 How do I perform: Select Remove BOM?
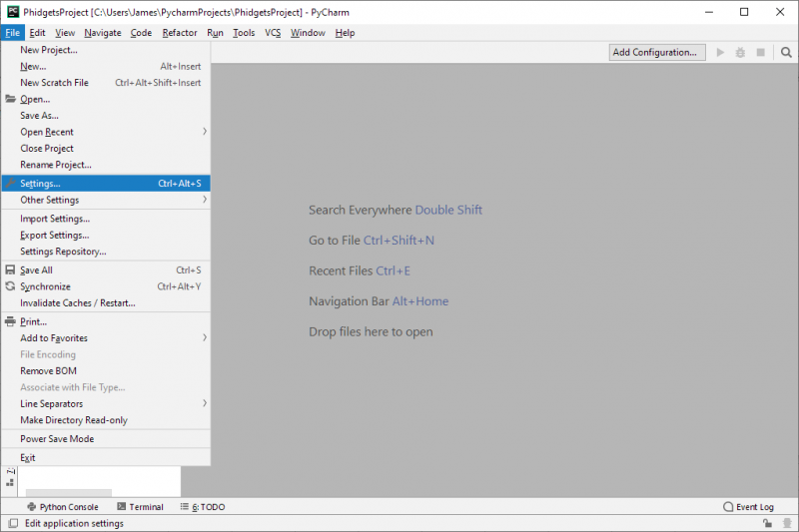coord(106,370)
